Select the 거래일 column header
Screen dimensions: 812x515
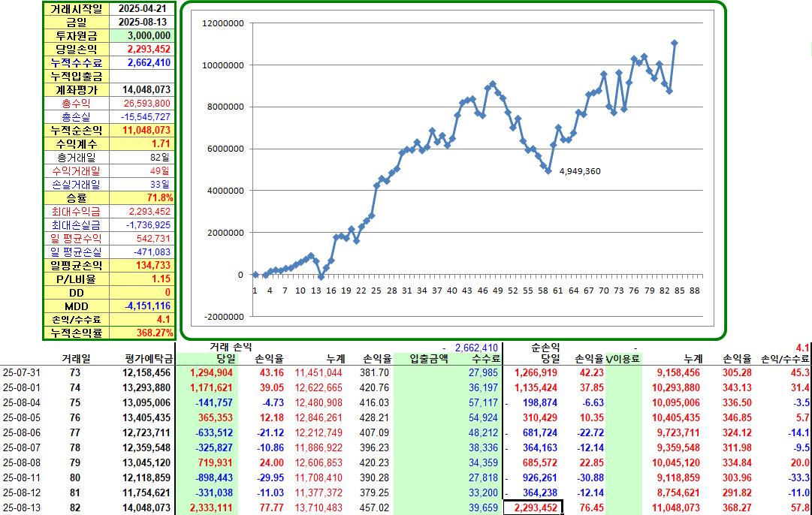pyautogui.click(x=76, y=358)
